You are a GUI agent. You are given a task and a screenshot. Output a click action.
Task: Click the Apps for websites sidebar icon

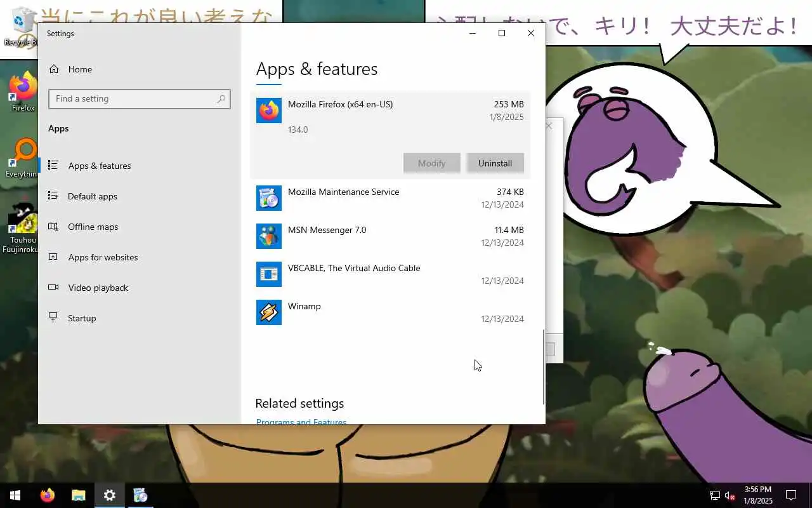point(53,257)
